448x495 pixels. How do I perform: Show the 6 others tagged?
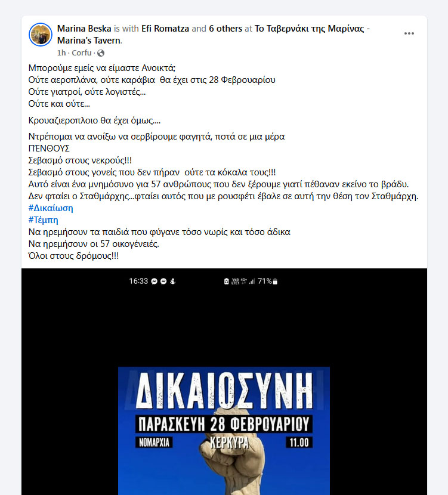(225, 29)
